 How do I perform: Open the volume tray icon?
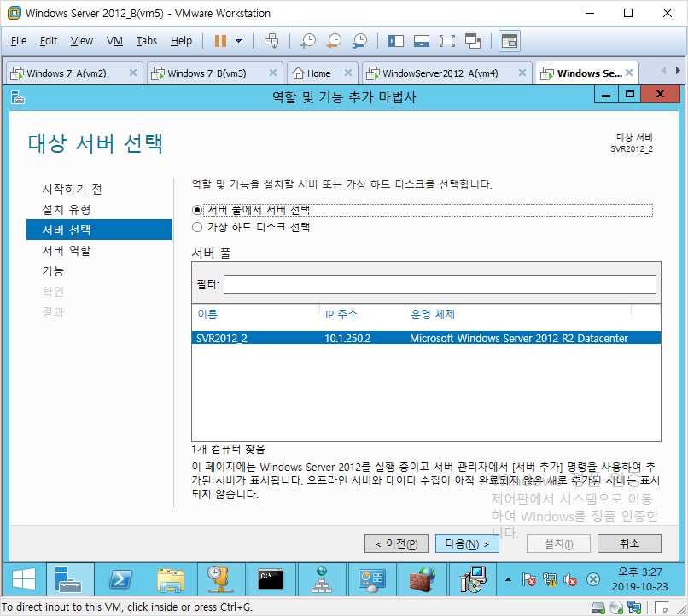[570, 579]
